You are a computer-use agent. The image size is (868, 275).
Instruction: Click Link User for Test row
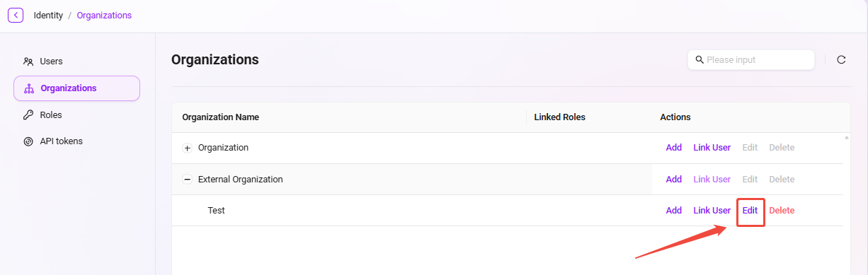712,211
